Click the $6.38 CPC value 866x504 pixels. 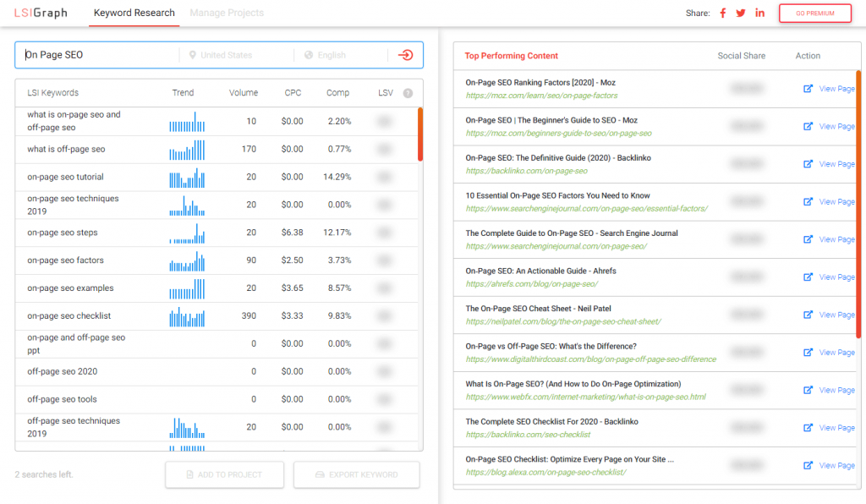pyautogui.click(x=292, y=233)
